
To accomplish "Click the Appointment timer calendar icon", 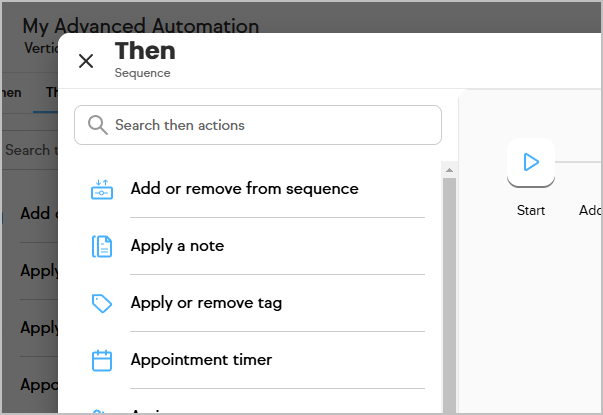I will (x=102, y=360).
